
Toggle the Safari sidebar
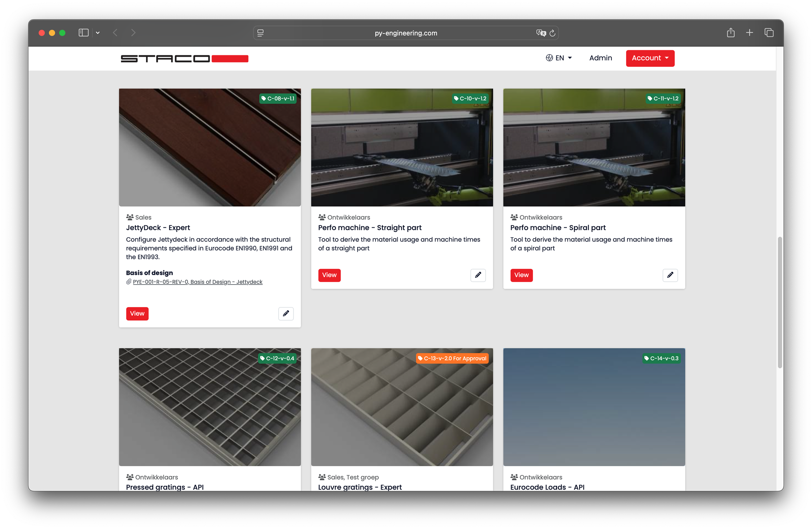click(84, 33)
